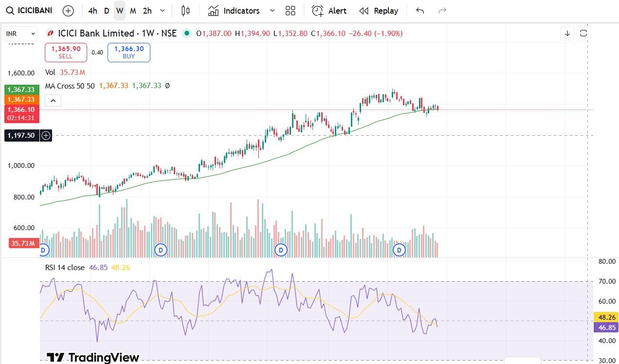Expand the indicator favorites dropdown arrow
619x364 pixels.
click(272, 11)
